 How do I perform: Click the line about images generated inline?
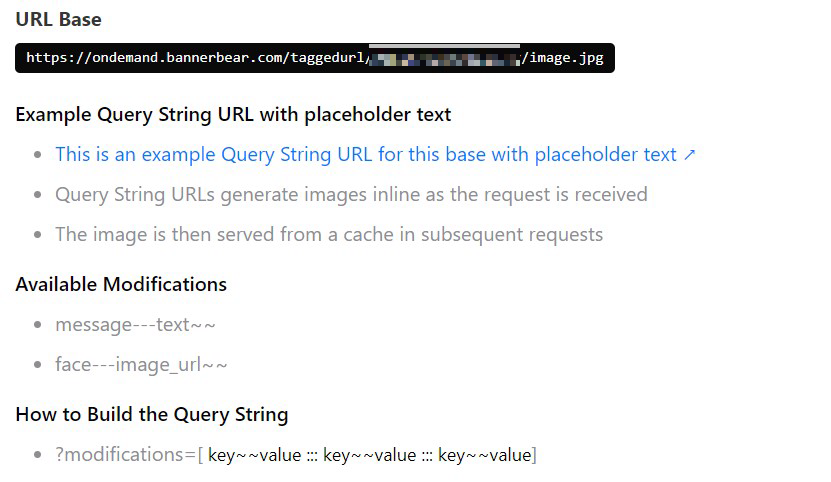click(351, 194)
